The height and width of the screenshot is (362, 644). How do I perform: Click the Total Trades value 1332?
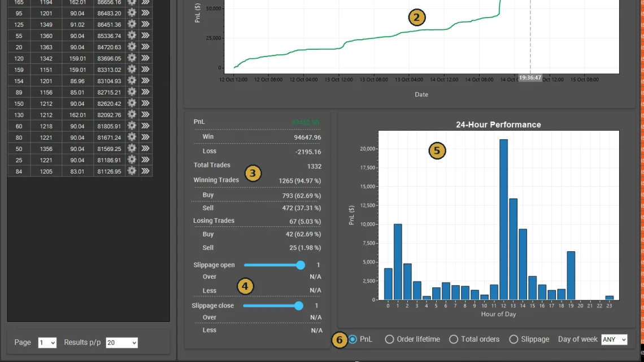[314, 166]
